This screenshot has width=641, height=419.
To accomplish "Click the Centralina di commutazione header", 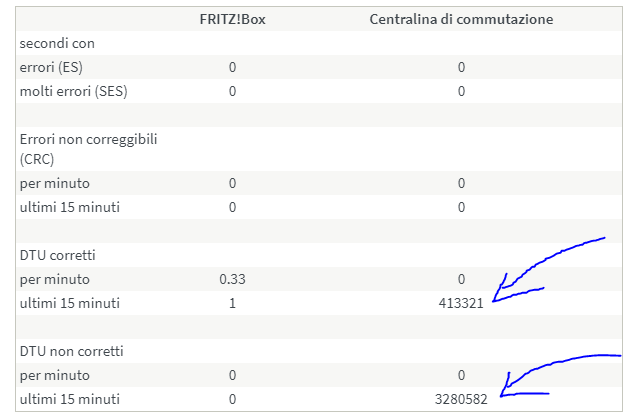I will (461, 19).
